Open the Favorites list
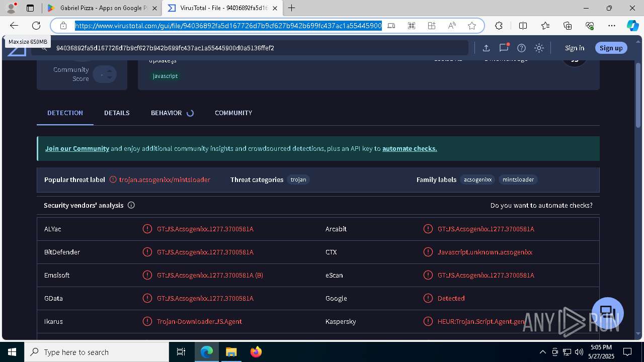The width and height of the screenshot is (644, 362). tap(545, 26)
